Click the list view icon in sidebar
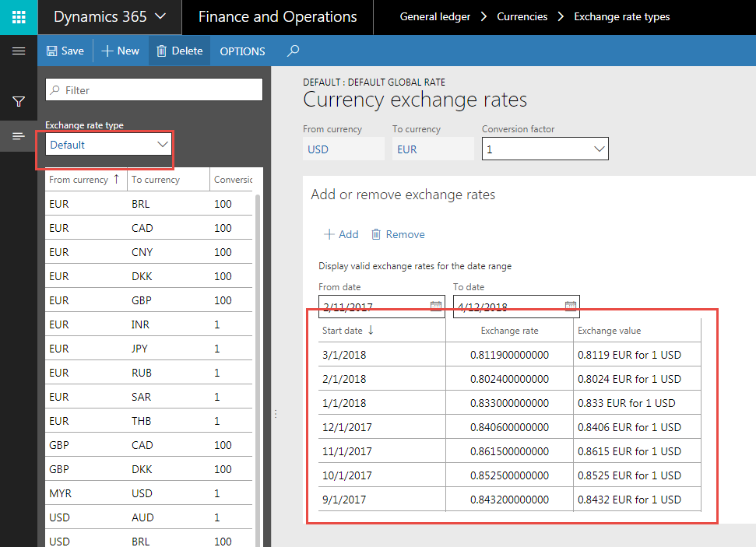 (x=19, y=136)
